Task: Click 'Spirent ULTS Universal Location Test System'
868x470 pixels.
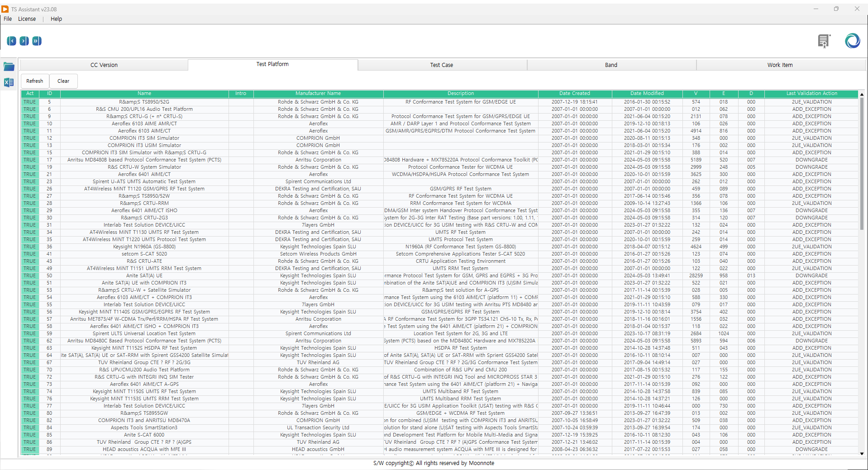Action: coord(144,334)
